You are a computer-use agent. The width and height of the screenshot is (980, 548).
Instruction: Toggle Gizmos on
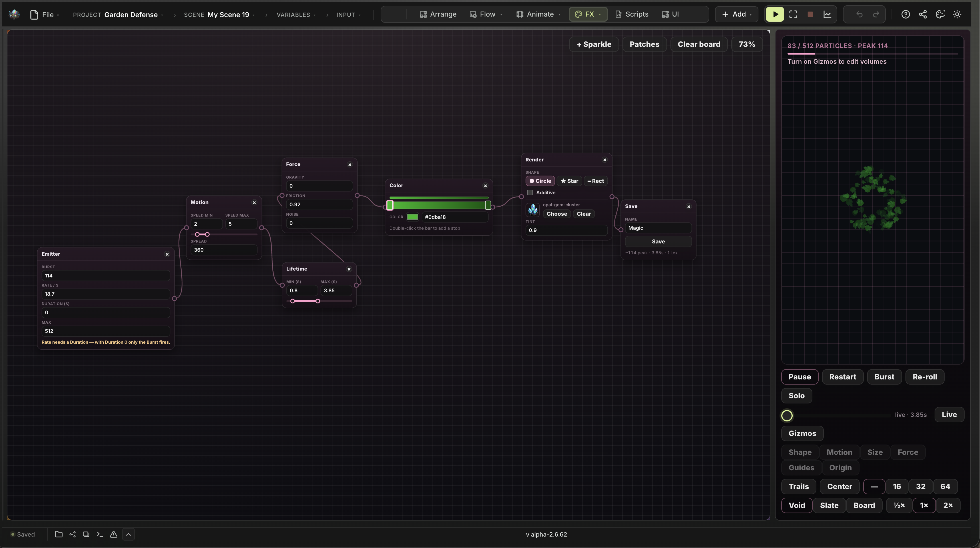pos(802,433)
